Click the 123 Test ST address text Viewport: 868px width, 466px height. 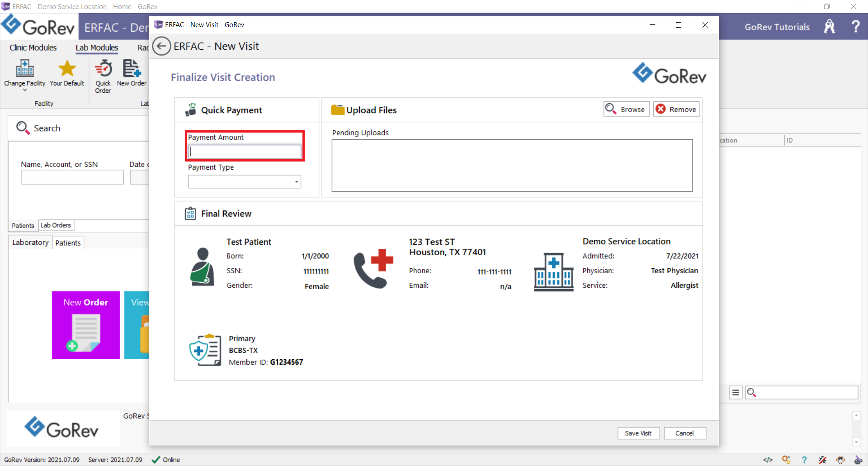pyautogui.click(x=432, y=242)
